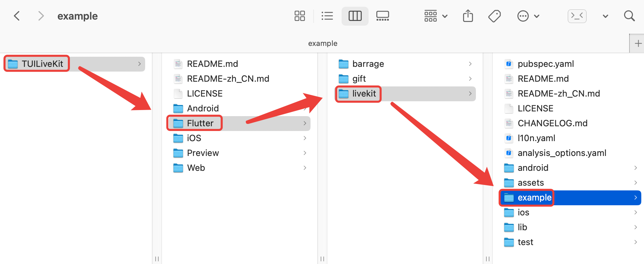Select the example tab title
This screenshot has height=264, width=644.
click(323, 43)
